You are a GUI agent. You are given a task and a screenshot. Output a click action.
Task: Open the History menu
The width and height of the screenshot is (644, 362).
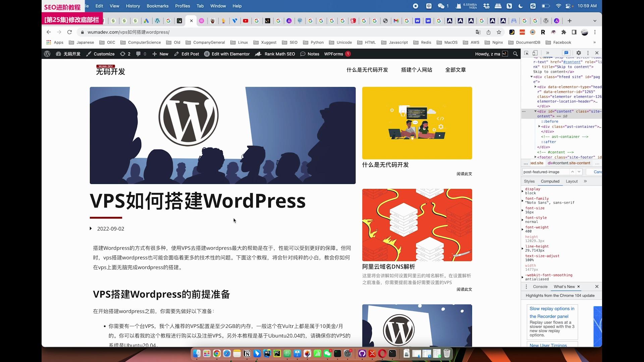(x=133, y=6)
